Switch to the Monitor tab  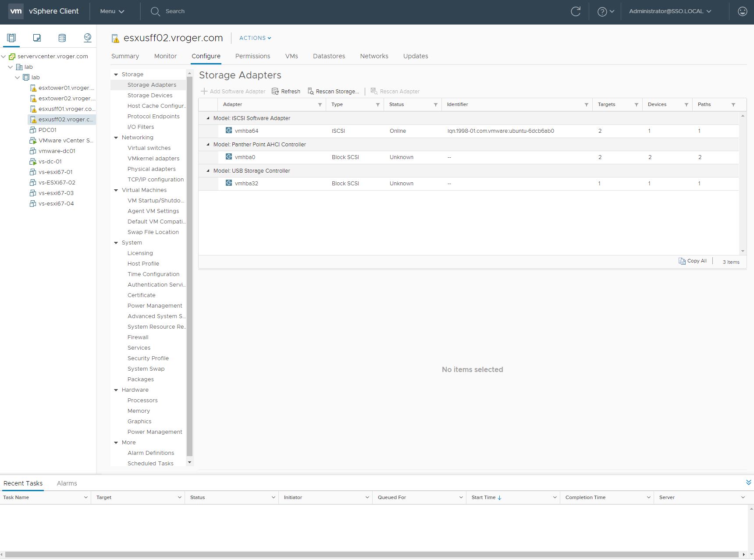(x=165, y=56)
